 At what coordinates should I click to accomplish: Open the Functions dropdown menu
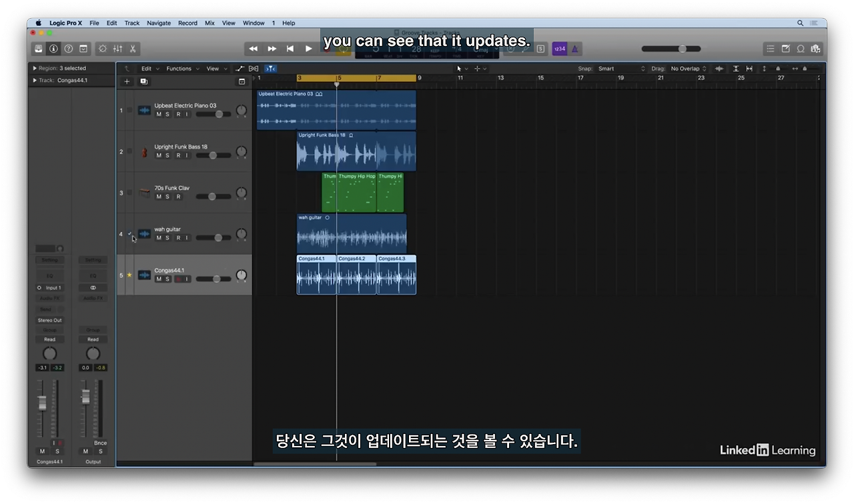[x=181, y=69]
